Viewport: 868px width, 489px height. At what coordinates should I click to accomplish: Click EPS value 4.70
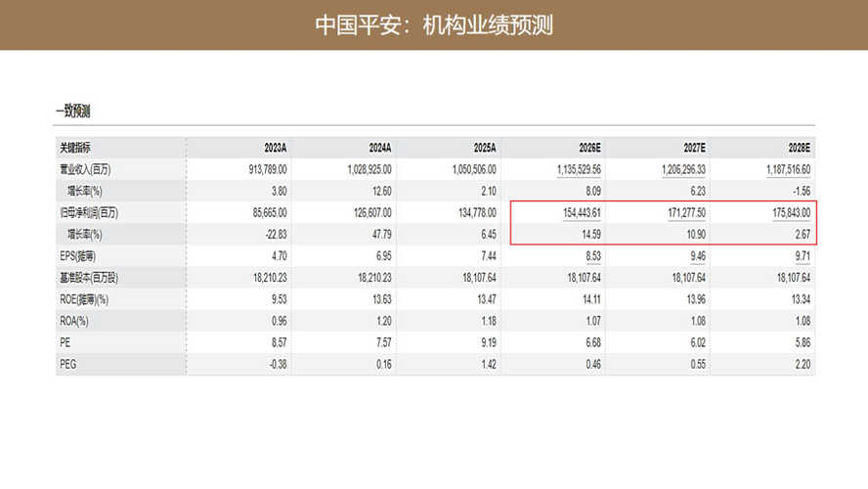coord(279,256)
